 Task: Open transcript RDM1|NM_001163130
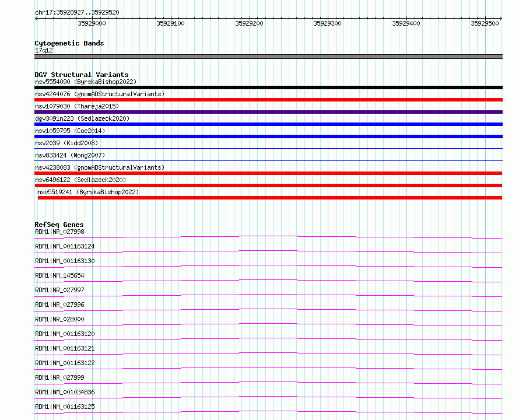65,261
